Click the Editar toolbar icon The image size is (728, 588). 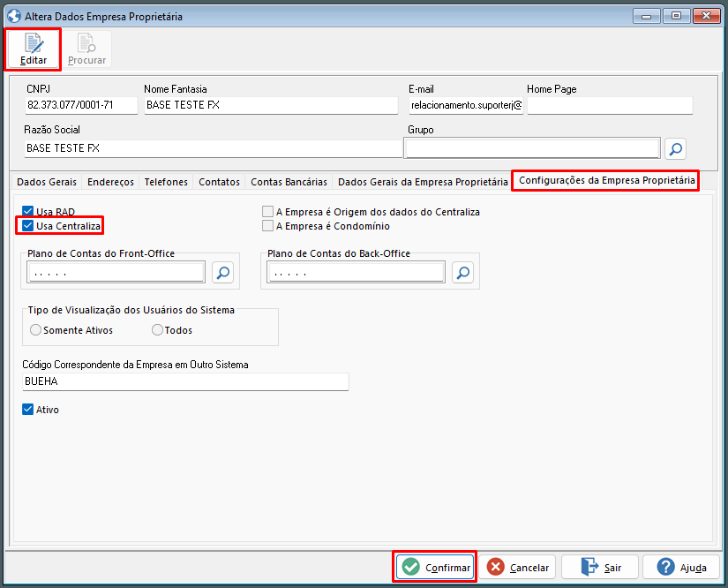(x=33, y=49)
